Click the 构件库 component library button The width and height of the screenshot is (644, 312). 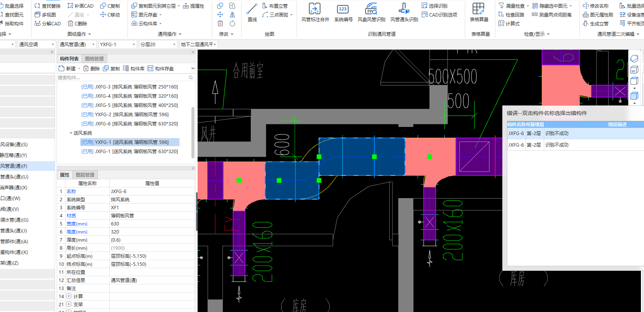134,68
